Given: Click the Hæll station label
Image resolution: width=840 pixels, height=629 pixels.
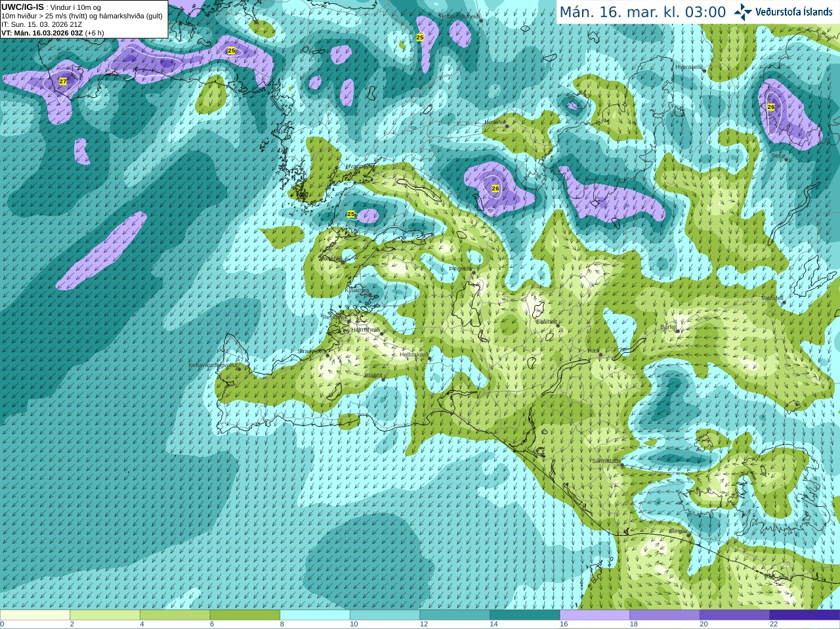Looking at the screenshot, I should [595, 351].
